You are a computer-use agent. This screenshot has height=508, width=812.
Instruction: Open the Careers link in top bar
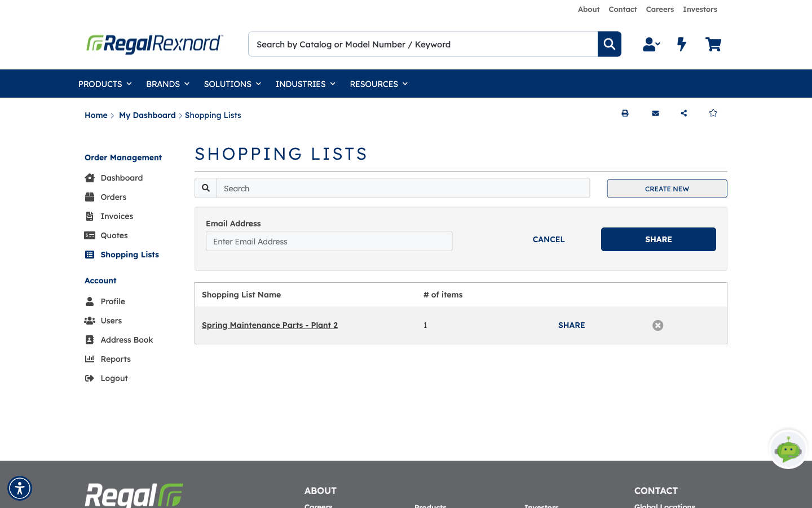click(660, 9)
